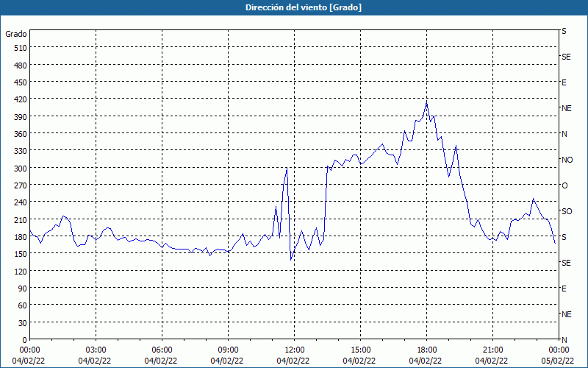Image resolution: width=588 pixels, height=368 pixels.
Task: Click the 480 y-axis tick label
Action: [21, 66]
